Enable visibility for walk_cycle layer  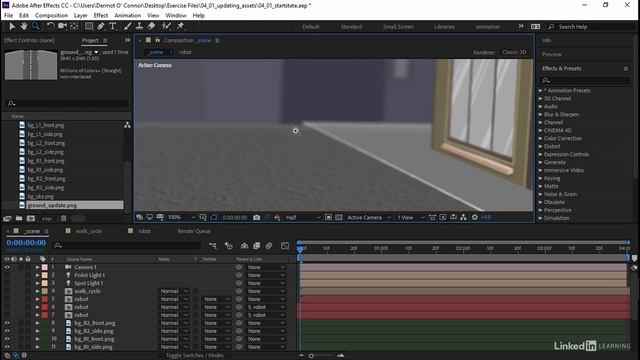coord(7,291)
